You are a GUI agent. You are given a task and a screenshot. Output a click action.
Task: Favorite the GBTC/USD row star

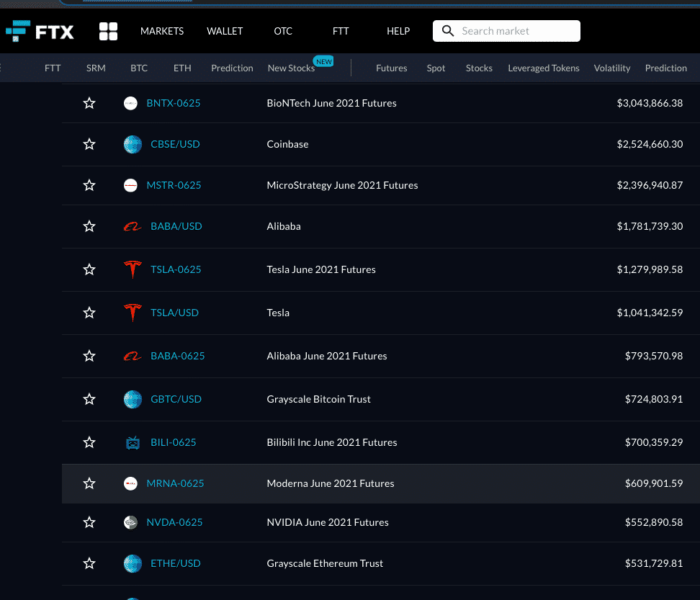click(89, 399)
